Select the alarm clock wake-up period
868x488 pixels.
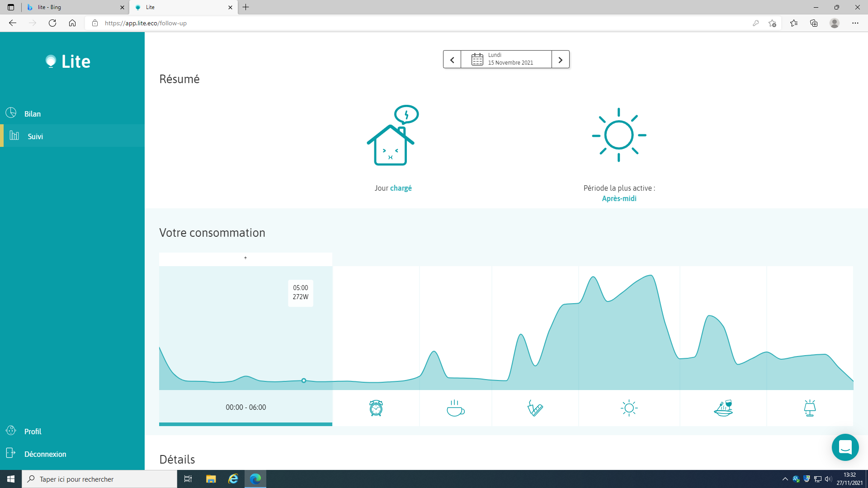(x=376, y=408)
